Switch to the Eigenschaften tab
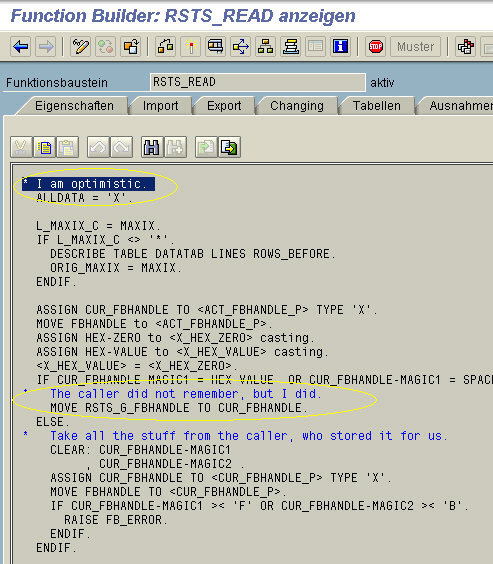 click(x=74, y=106)
